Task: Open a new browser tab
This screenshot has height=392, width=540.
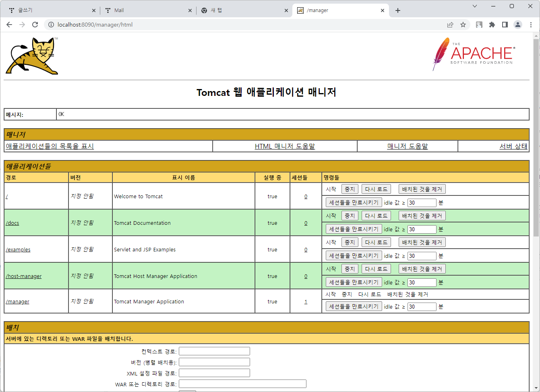Action: coord(398,10)
